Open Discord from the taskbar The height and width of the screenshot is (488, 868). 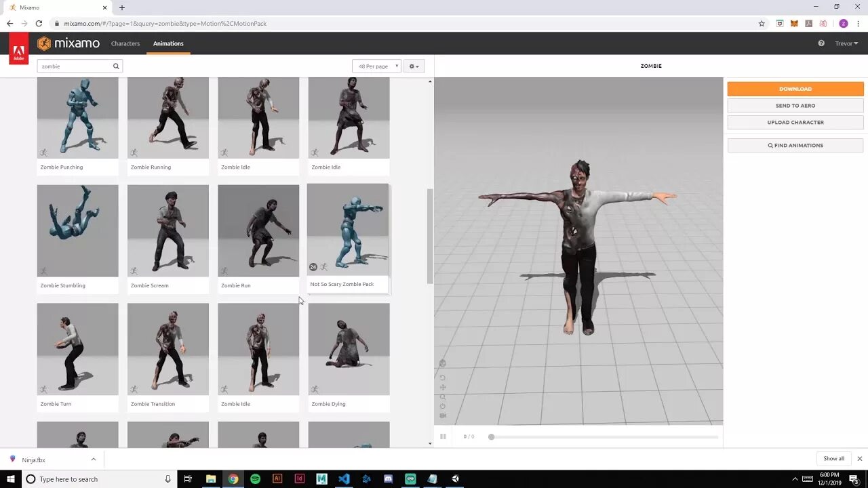tap(388, 479)
